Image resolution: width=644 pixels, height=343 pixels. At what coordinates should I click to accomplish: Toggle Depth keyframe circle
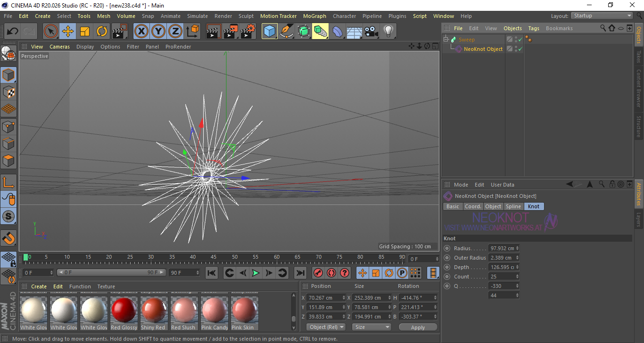pos(447,267)
